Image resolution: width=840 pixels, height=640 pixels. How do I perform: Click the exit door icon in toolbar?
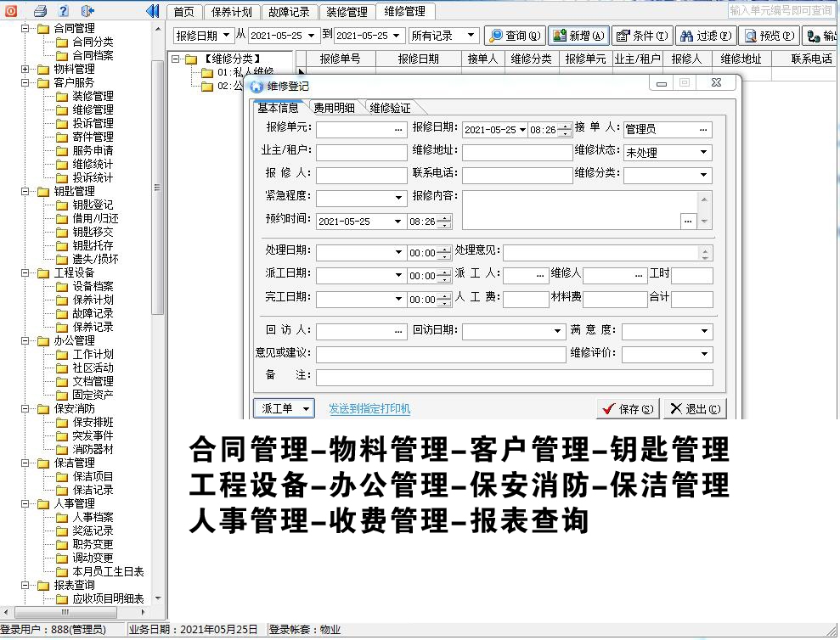point(87,11)
